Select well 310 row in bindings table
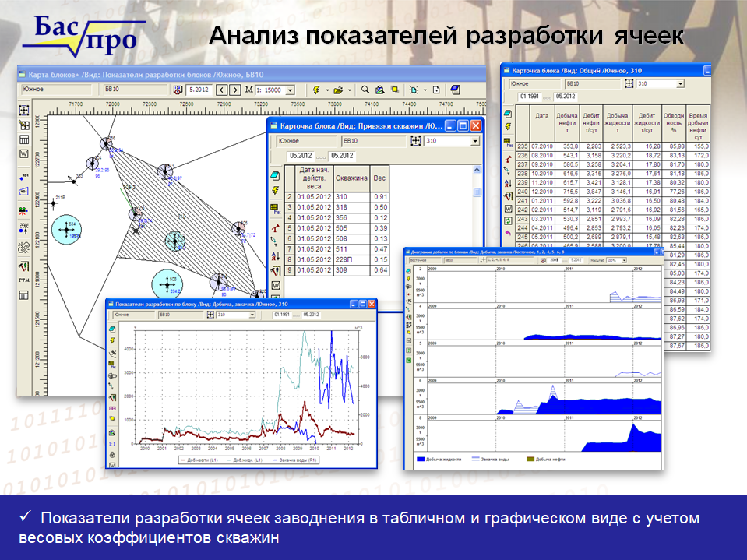The height and width of the screenshot is (560, 747). [x=337, y=197]
